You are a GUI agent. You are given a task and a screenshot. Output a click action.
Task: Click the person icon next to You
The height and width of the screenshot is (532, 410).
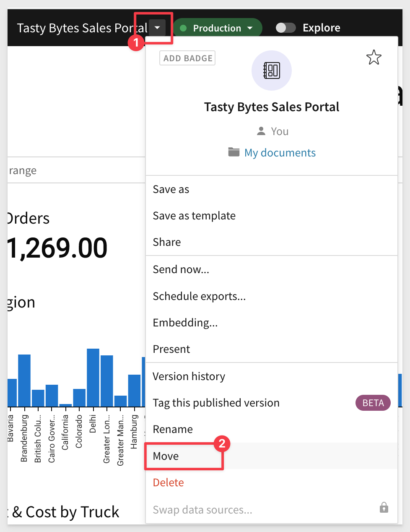[261, 131]
